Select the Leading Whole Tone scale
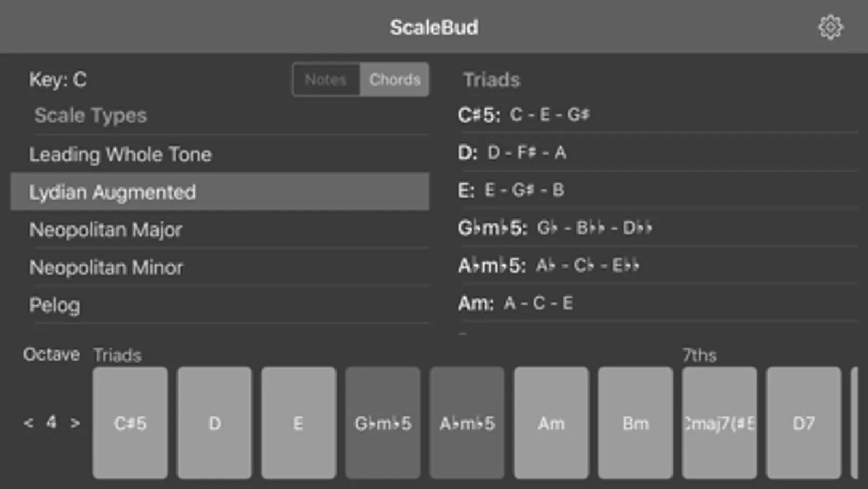 (120, 154)
